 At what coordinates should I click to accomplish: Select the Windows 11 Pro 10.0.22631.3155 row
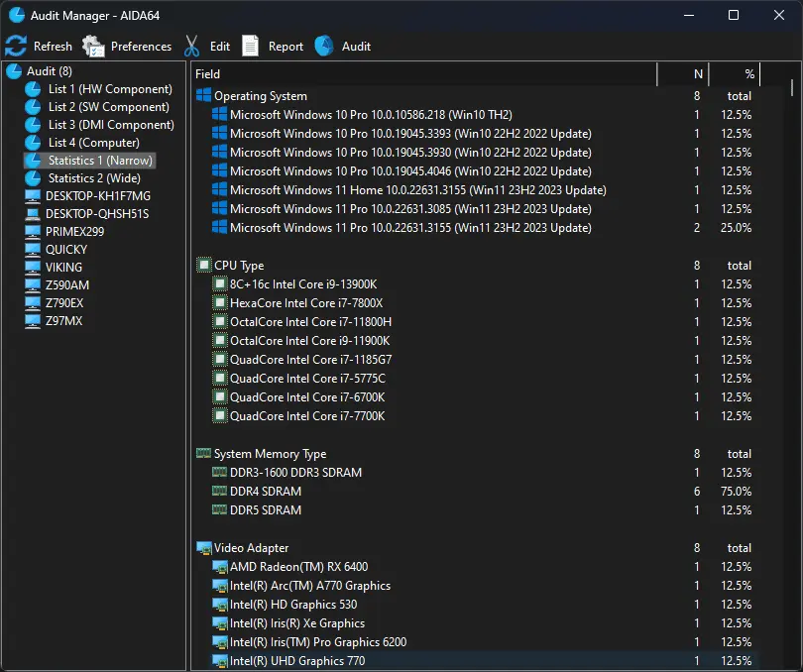click(x=474, y=227)
